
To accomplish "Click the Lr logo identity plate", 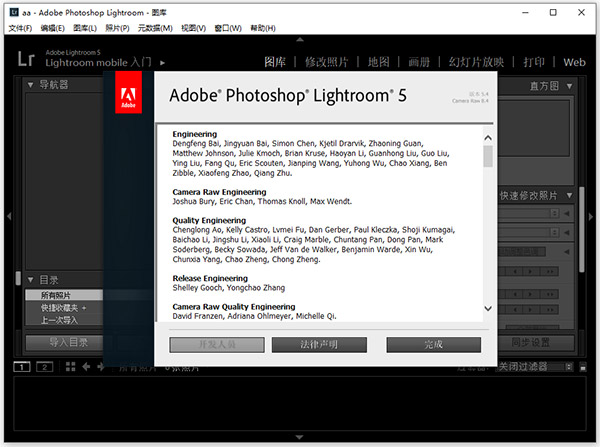I will (26, 59).
